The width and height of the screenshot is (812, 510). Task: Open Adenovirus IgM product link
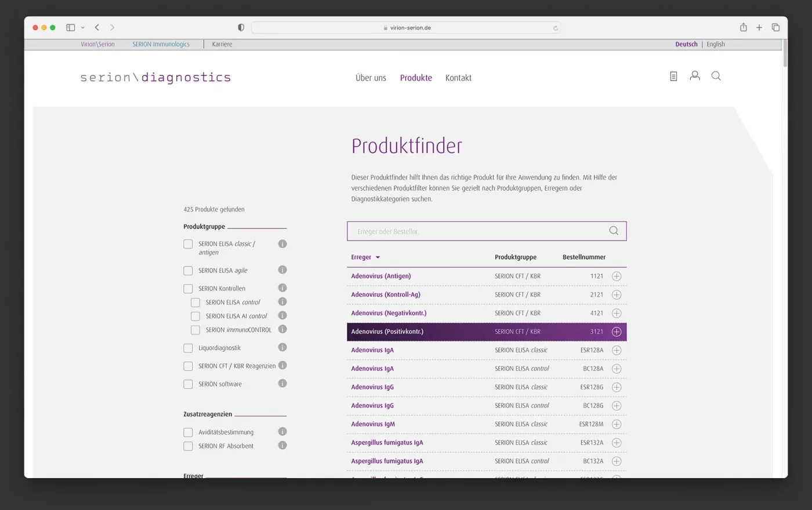click(x=373, y=424)
